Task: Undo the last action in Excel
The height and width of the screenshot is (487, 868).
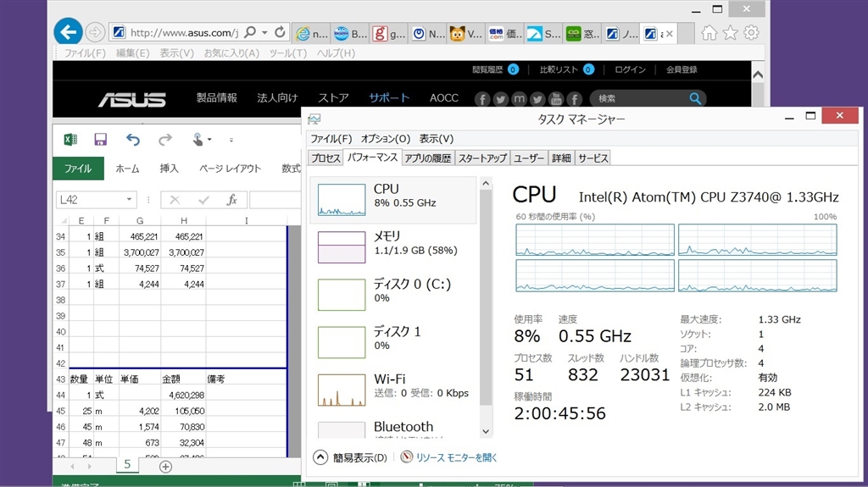Action: tap(133, 140)
